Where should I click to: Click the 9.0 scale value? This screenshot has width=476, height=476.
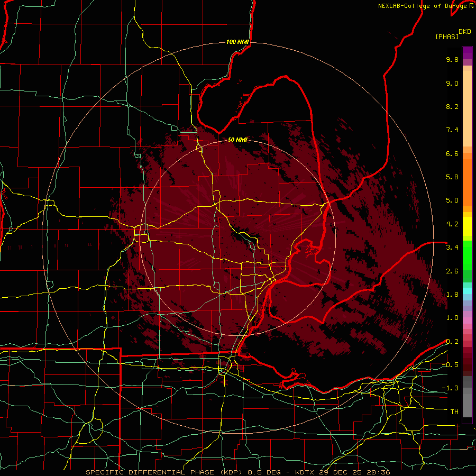[x=452, y=83]
